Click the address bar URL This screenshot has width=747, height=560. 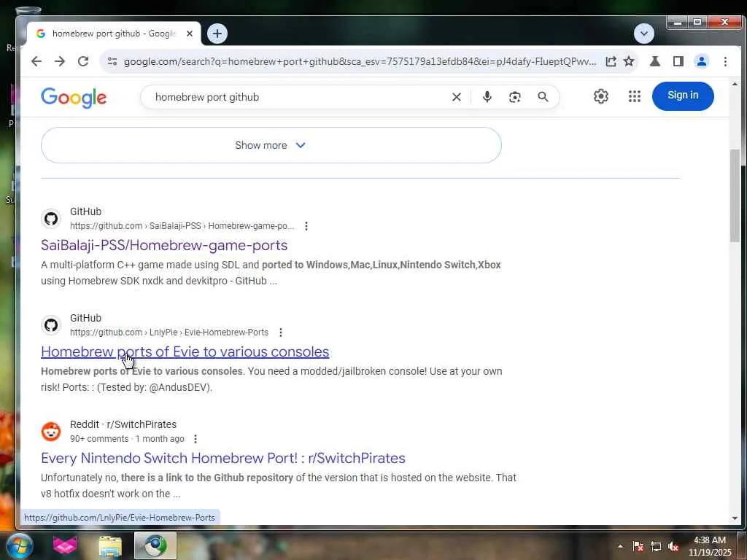(x=360, y=61)
